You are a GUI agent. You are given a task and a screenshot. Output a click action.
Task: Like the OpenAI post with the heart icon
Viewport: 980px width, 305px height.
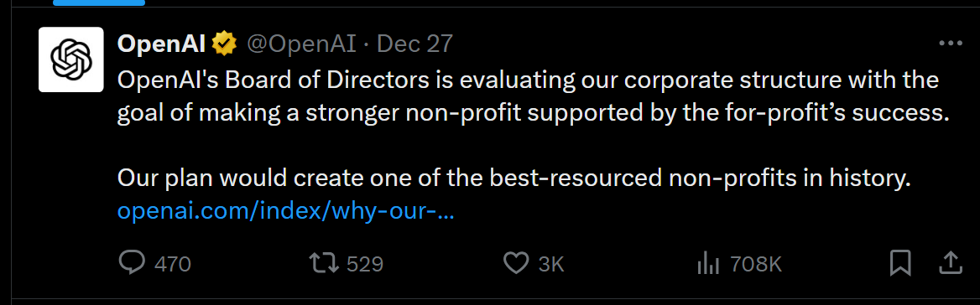(516, 264)
